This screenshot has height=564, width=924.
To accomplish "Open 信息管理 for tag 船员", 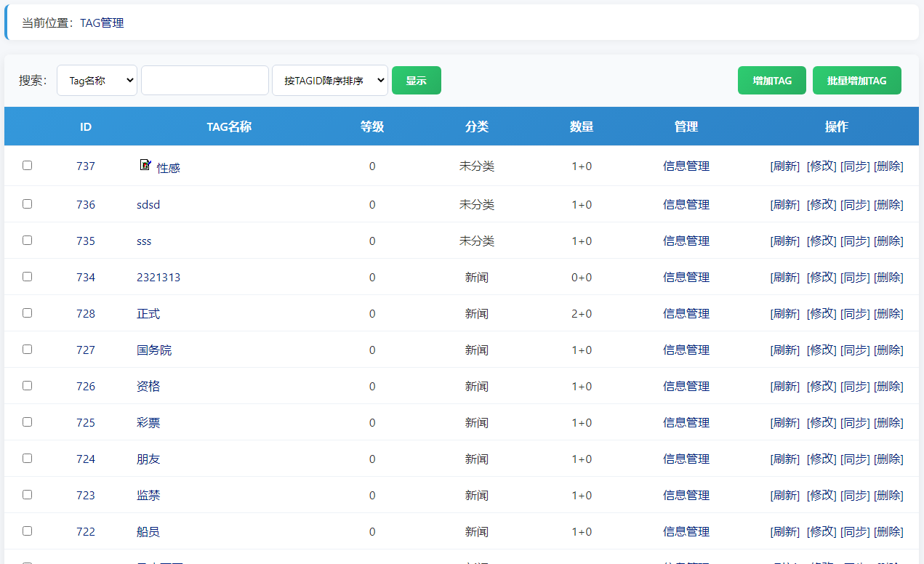I will (x=686, y=531).
